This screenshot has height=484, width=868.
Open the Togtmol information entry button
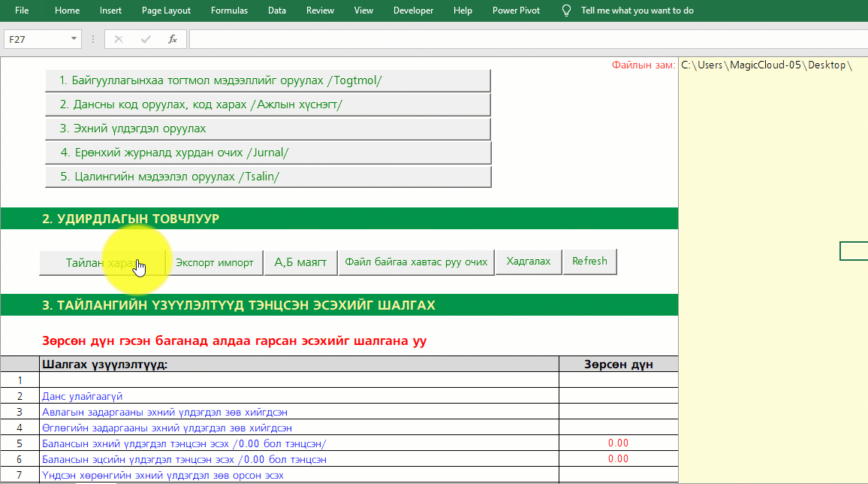coord(267,80)
